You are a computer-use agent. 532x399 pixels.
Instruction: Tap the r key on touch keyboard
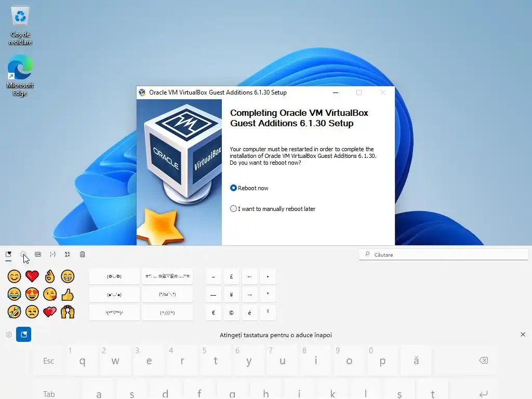[182, 361]
